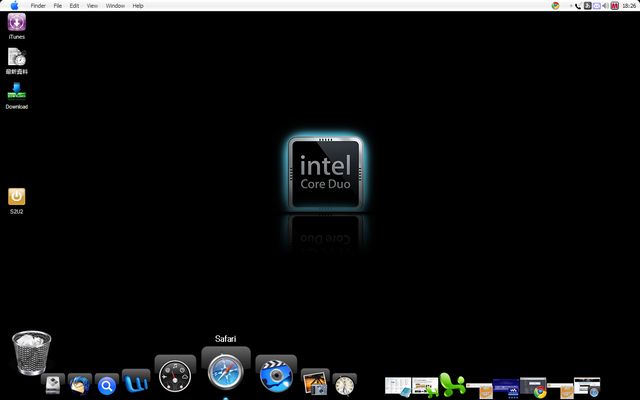Open the hard drive icon in dock
Screen dimensions: 640x400
(x=53, y=384)
